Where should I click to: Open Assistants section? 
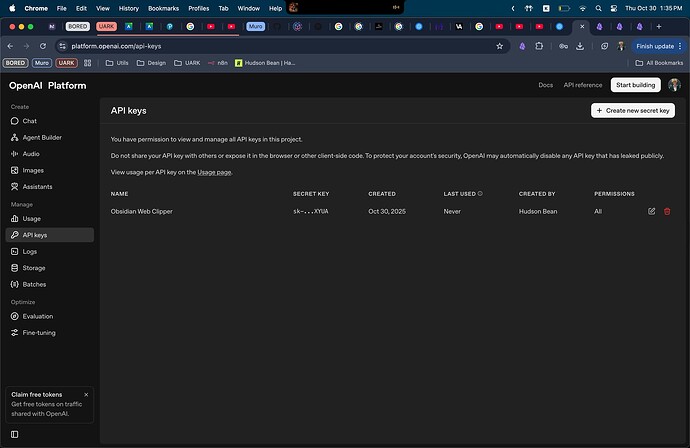(x=37, y=187)
